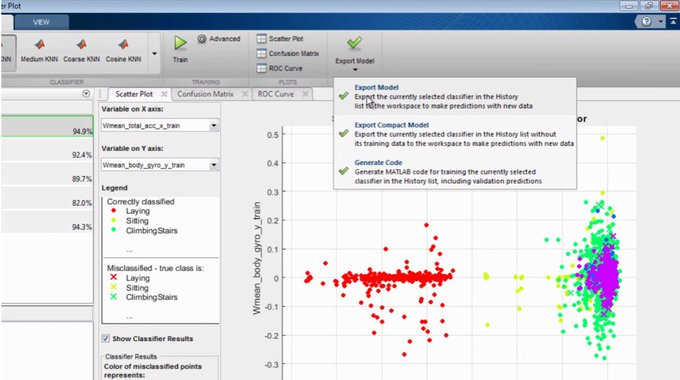Close the ROC Curve tab
The width and height of the screenshot is (680, 380).
[305, 94]
